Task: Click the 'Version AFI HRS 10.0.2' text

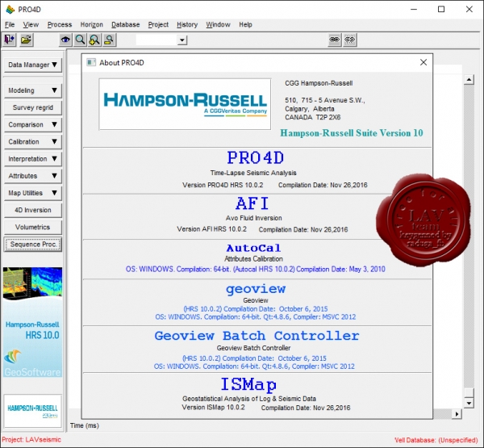Action: coord(211,229)
